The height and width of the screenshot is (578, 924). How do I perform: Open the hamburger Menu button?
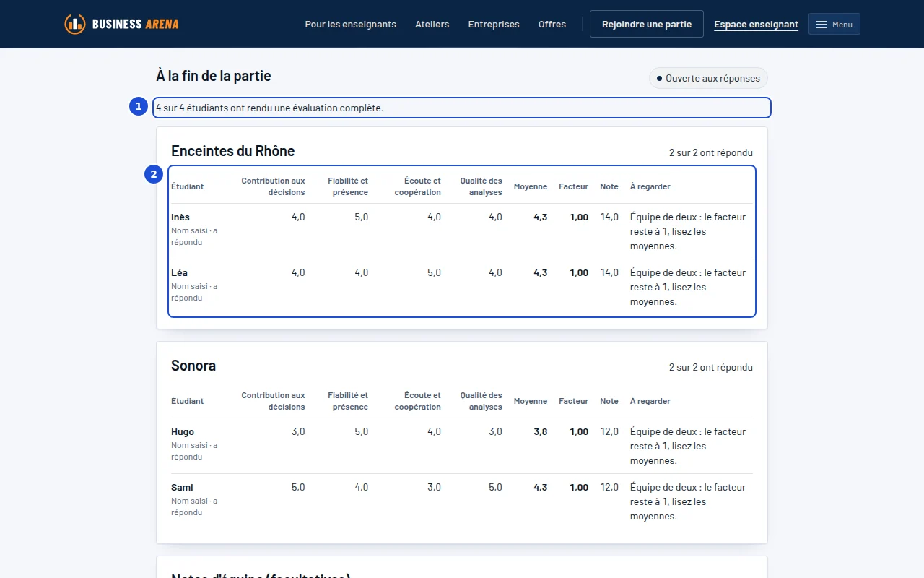pyautogui.click(x=834, y=24)
